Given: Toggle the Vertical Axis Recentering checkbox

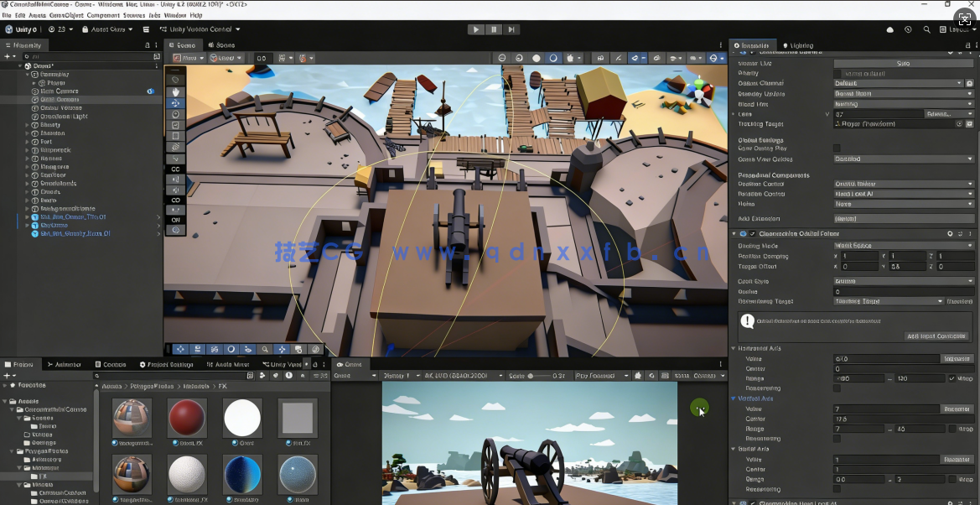Looking at the screenshot, I should pyautogui.click(x=837, y=439).
